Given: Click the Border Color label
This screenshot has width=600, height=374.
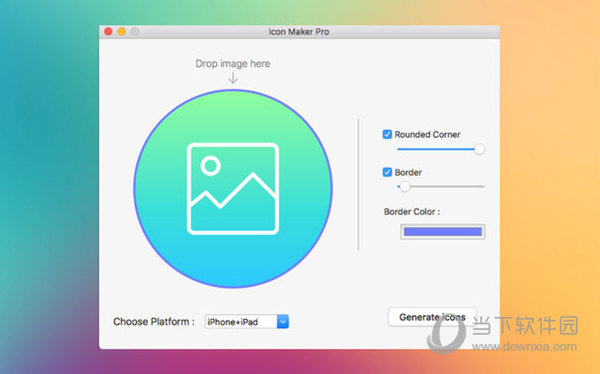Looking at the screenshot, I should (412, 212).
